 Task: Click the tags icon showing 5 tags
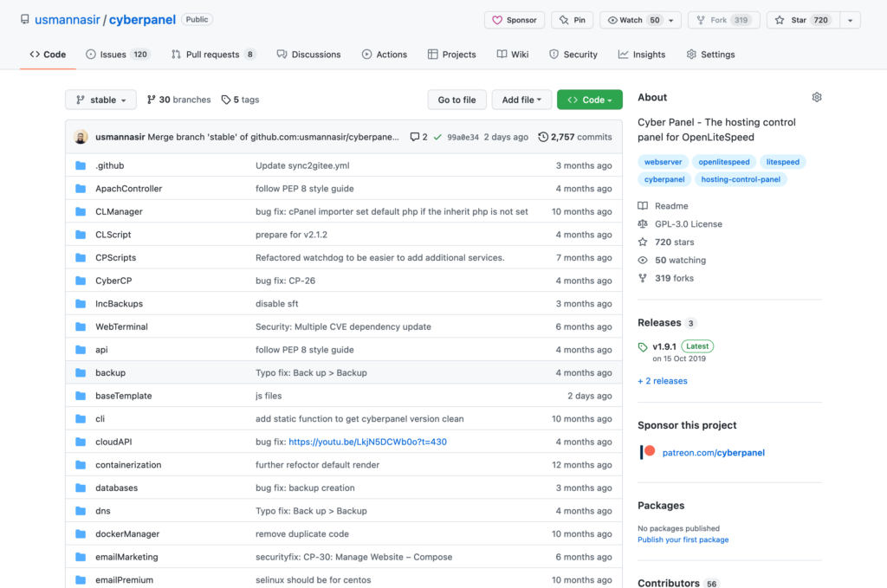[226, 100]
